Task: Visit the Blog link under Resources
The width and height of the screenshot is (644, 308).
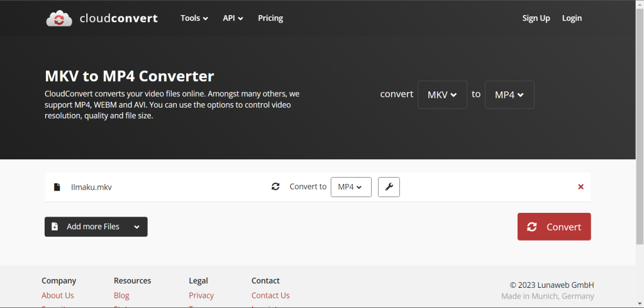Action: 121,295
